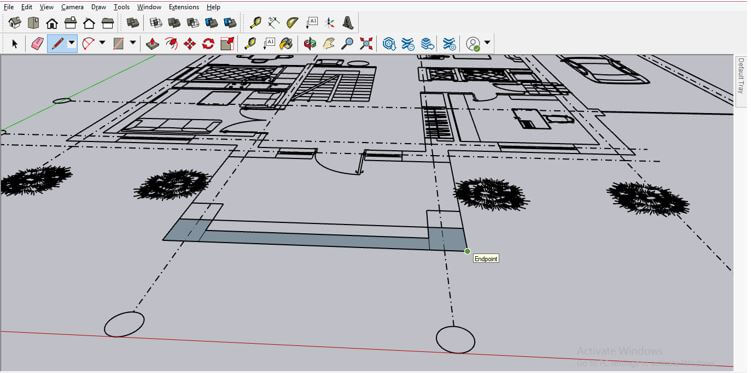Open the Extensions menu
Image resolution: width=751 pixels, height=373 pixels.
184,7
